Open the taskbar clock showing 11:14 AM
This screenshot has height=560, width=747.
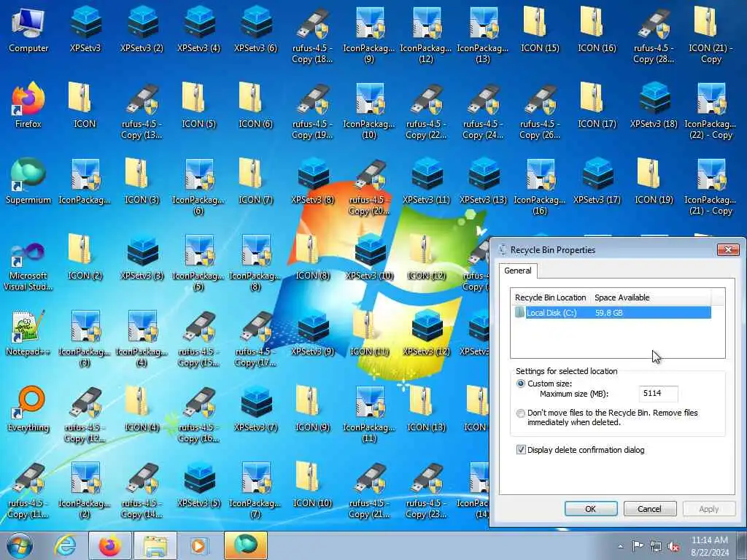coord(709,545)
